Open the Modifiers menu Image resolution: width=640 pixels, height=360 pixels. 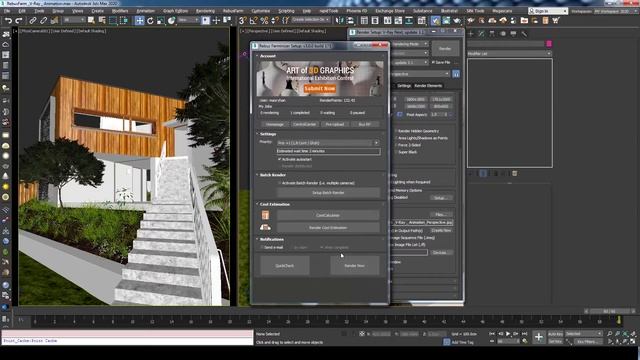[120, 11]
